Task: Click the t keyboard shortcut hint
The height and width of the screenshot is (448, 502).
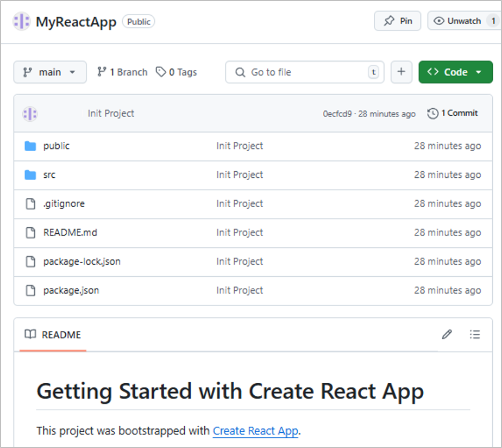Action: [x=373, y=72]
